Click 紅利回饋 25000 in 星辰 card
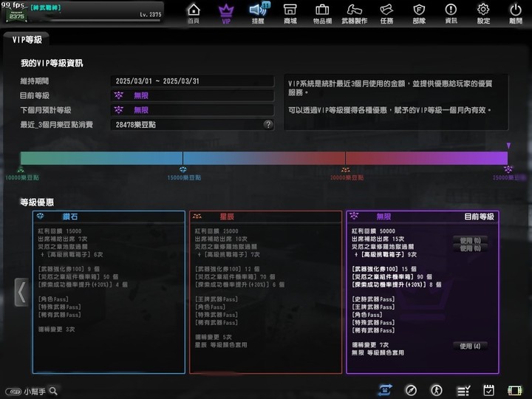 pos(216,231)
